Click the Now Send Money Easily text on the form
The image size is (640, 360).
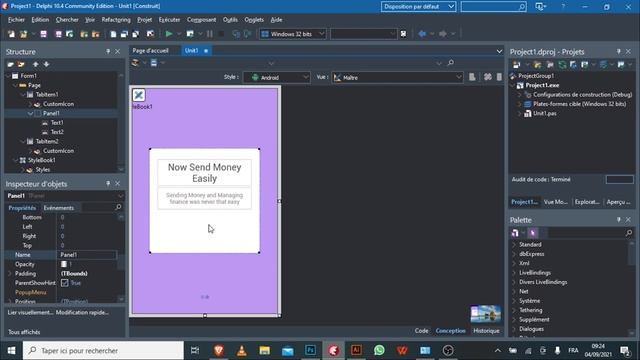(204, 173)
